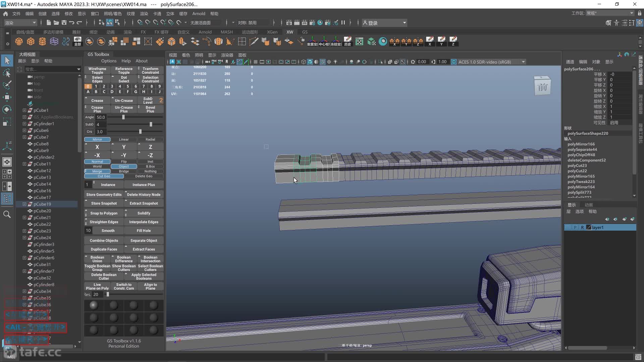The width and height of the screenshot is (644, 362).
Task: Switch to Linear mode in GS Toolbox
Action: (x=124, y=139)
